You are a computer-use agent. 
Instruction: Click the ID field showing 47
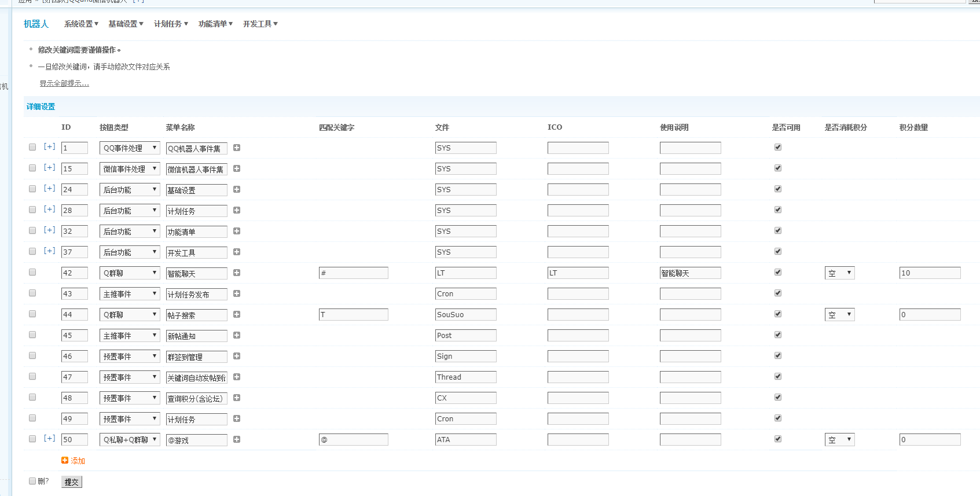pos(75,377)
